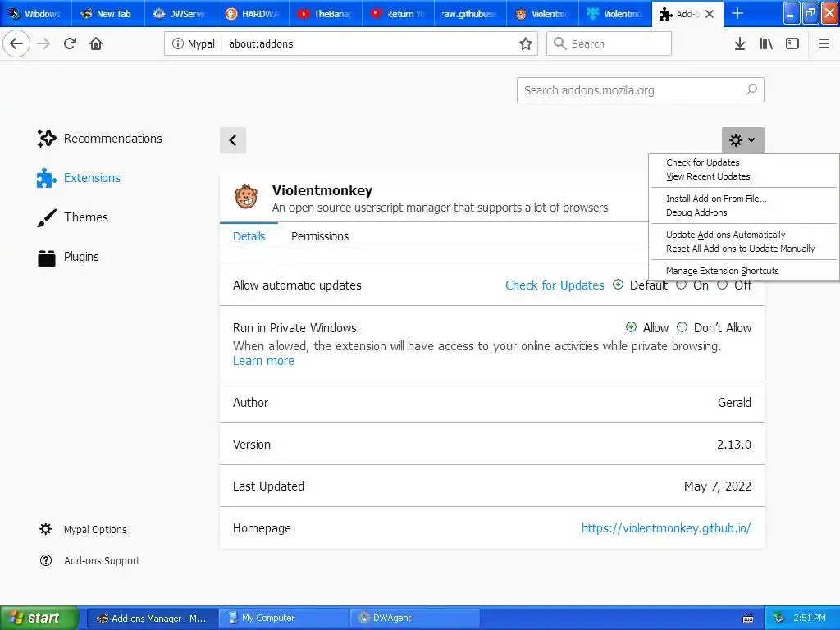Follow the Learn more link

(x=263, y=361)
